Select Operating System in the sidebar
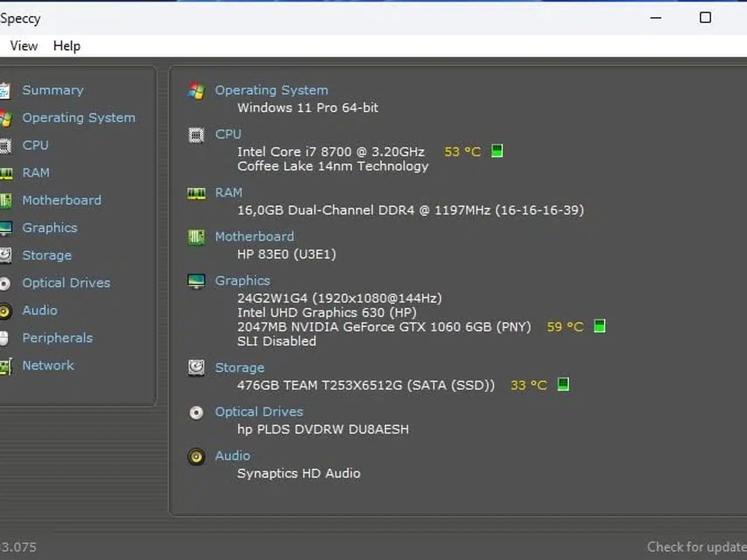The image size is (747, 560). coord(79,117)
